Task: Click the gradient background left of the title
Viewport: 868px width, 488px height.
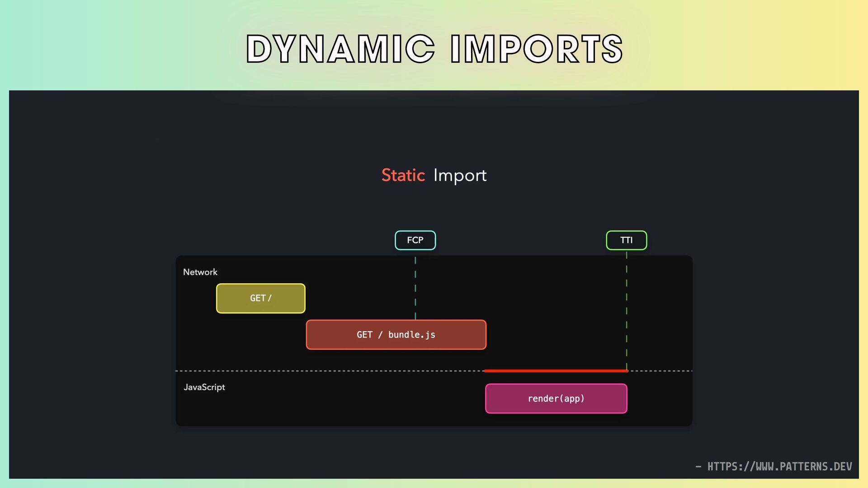Action: [x=122, y=47]
